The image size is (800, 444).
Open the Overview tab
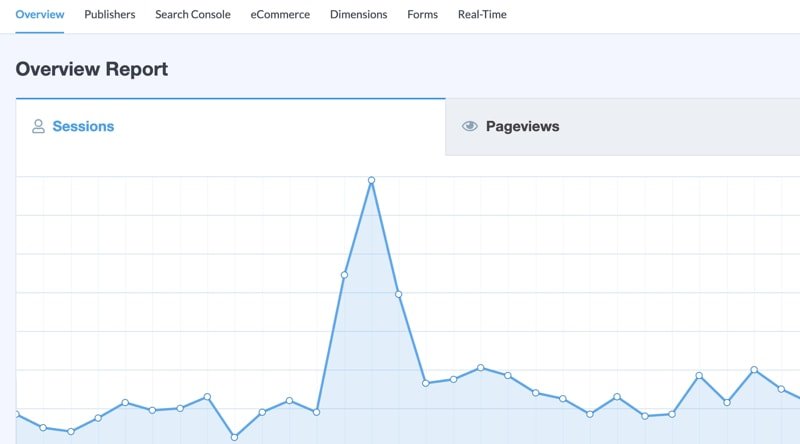click(40, 14)
